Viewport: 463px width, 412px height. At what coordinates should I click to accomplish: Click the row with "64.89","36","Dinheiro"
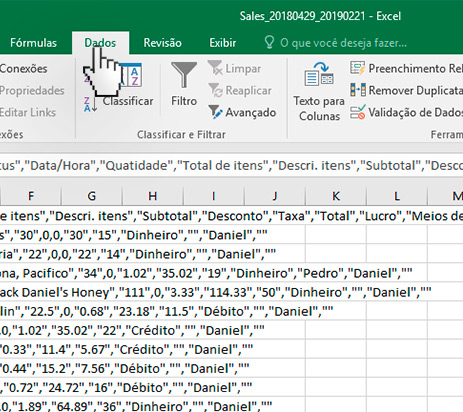tap(136, 405)
